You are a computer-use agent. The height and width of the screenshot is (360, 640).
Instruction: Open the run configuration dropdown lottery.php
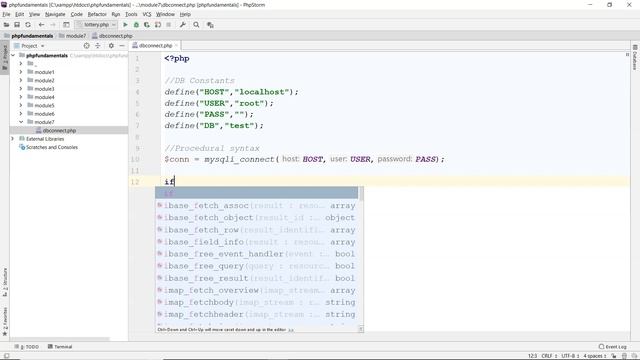96,25
